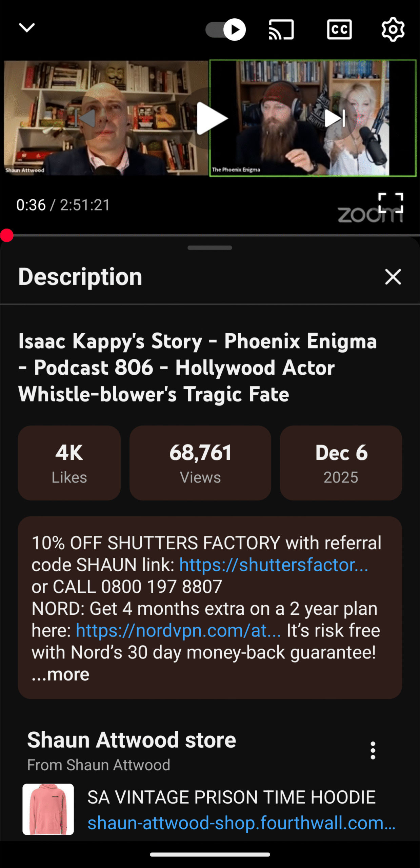The image size is (420, 868).
Task: Skip to the previous video
Action: tap(86, 118)
